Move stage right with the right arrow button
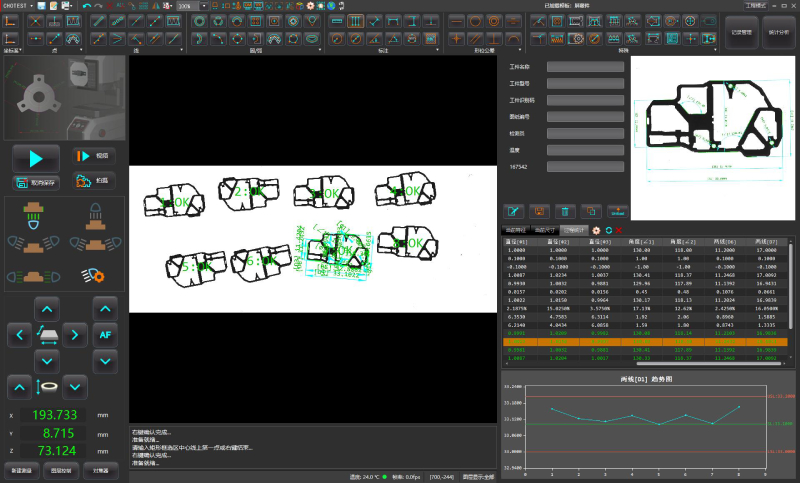 point(77,336)
